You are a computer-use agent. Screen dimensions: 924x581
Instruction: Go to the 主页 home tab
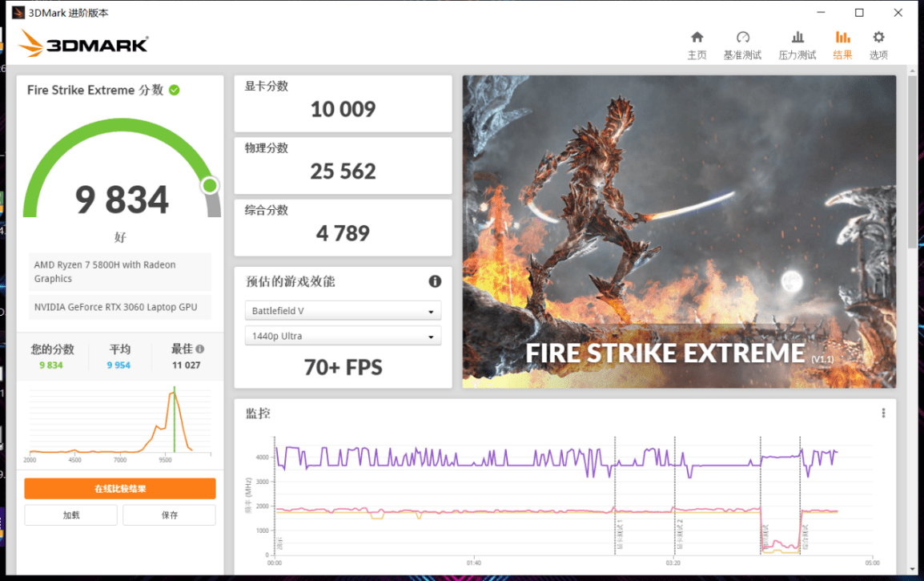click(697, 46)
